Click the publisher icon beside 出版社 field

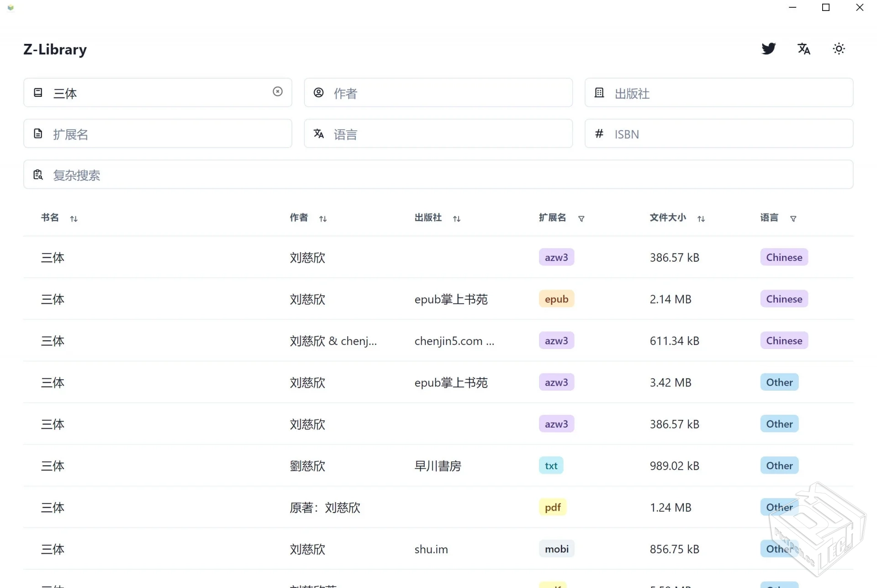[599, 92]
